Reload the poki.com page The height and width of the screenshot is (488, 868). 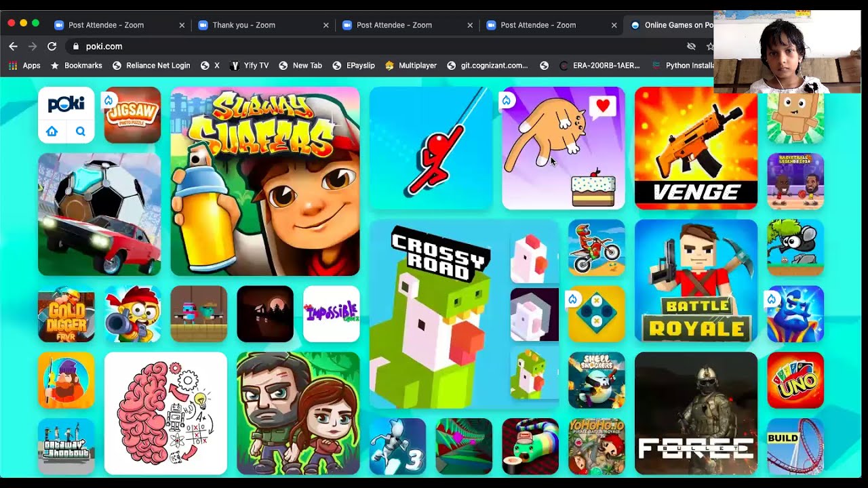pyautogui.click(x=52, y=46)
